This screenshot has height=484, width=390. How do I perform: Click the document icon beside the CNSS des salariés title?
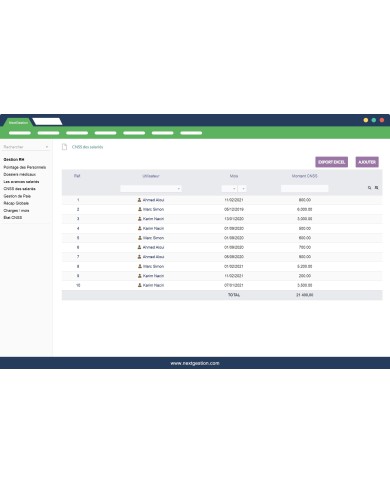click(x=65, y=147)
